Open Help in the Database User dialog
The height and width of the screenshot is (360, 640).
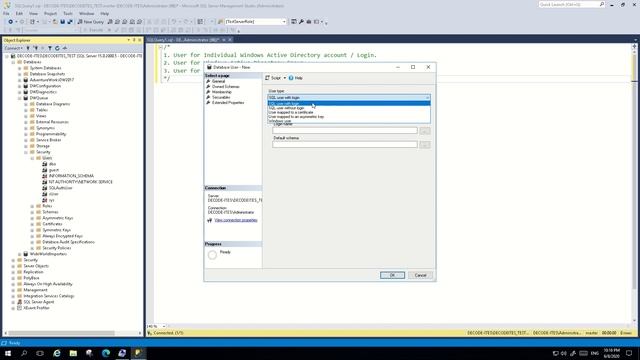(296, 78)
